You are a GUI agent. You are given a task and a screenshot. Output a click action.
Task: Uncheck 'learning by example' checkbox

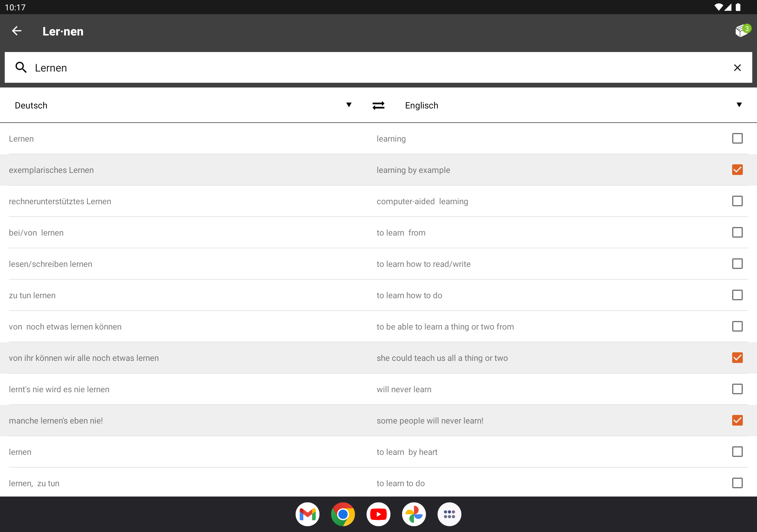tap(737, 170)
